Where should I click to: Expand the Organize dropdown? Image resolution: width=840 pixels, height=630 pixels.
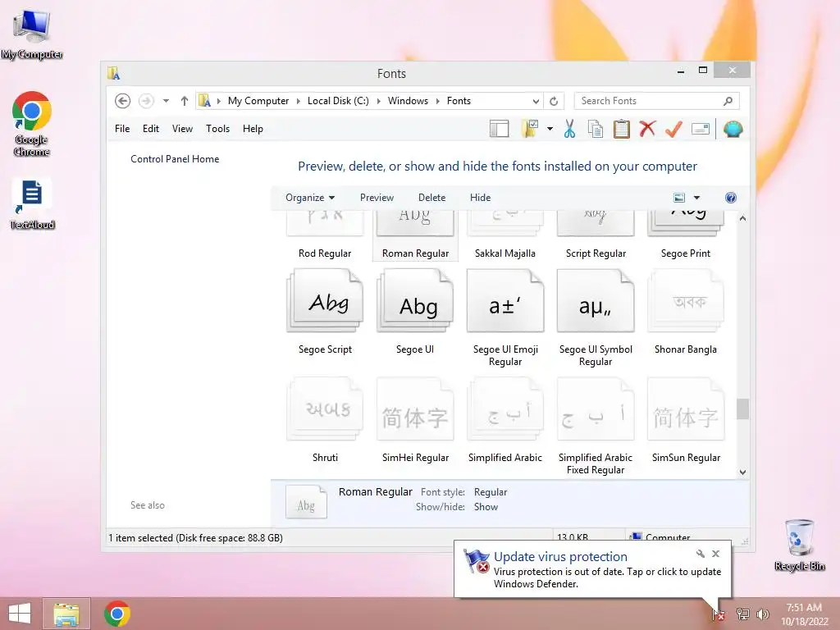pos(309,198)
